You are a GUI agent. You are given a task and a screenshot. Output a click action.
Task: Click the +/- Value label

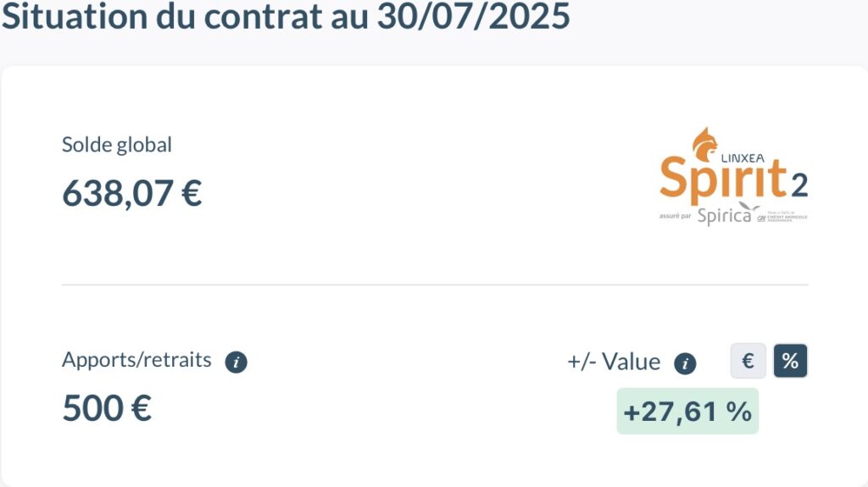tap(614, 362)
